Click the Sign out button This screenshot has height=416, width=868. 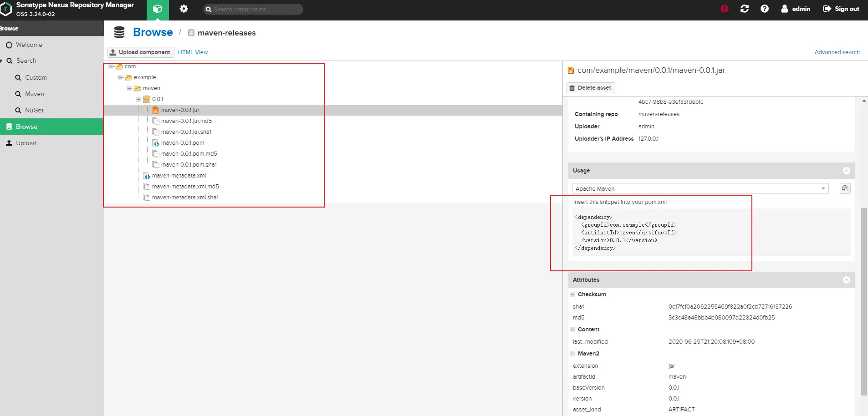(841, 9)
